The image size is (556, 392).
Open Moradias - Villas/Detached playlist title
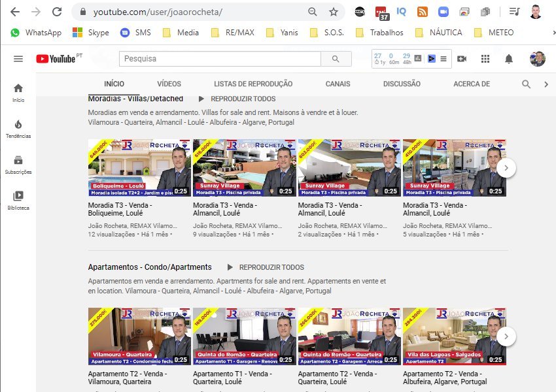coord(135,99)
